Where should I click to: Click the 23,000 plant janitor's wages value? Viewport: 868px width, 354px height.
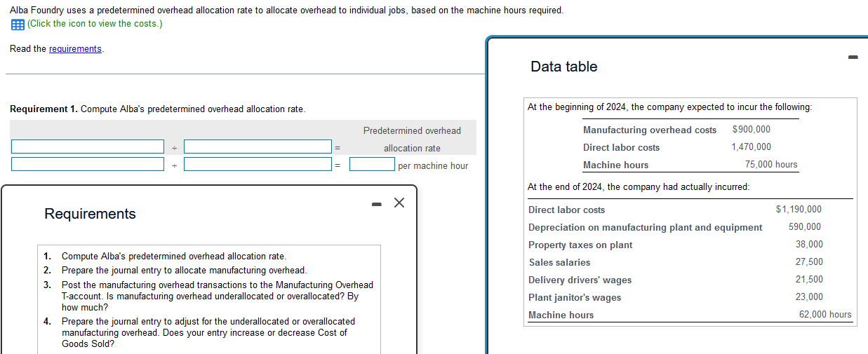(810, 297)
